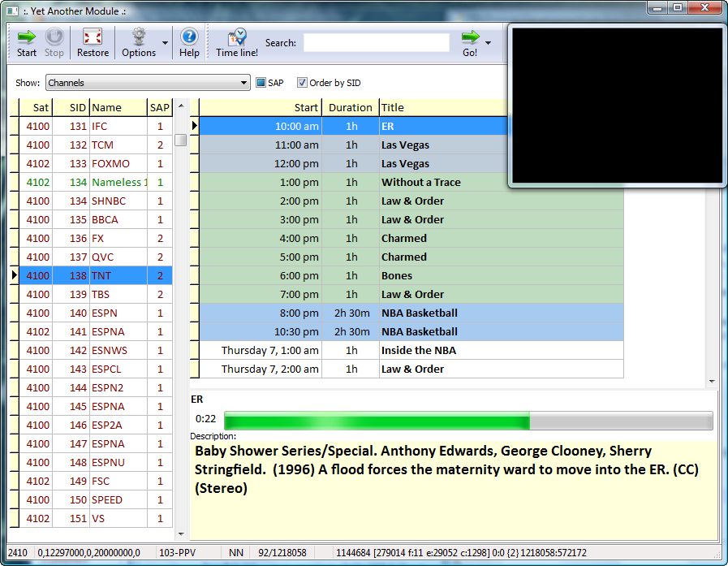Select the SHNBC channel row
728x566 pixels.
click(96, 201)
